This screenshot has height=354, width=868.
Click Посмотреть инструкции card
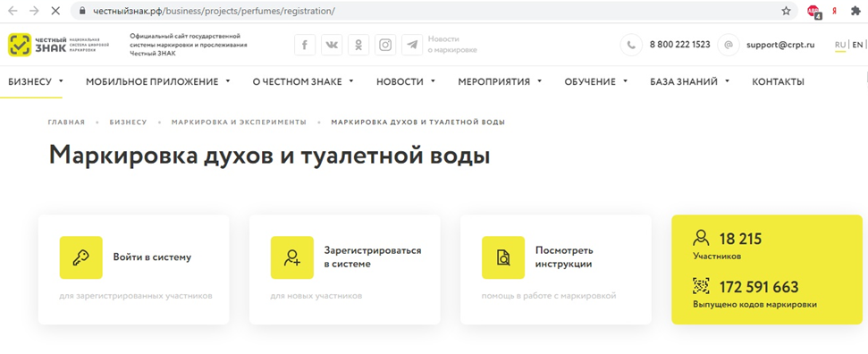coord(556,269)
